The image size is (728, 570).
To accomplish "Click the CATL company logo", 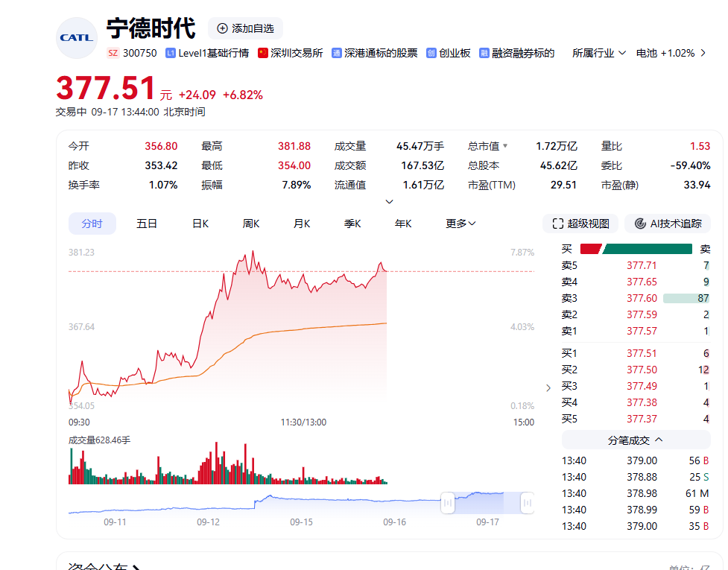I will pos(77,38).
